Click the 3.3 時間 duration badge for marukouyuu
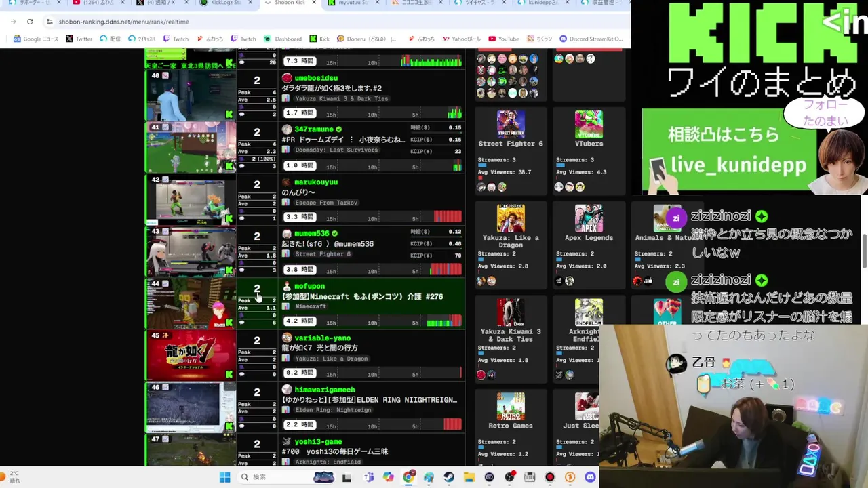Image resolution: width=868 pixels, height=488 pixels. [x=299, y=217]
